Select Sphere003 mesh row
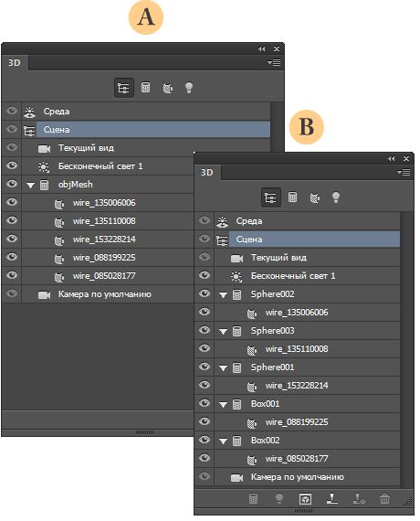The width and height of the screenshot is (420, 521). (307, 331)
